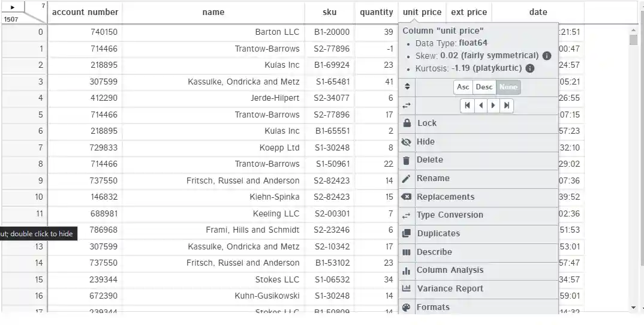
Task: Lock the unit price column
Action: point(426,124)
